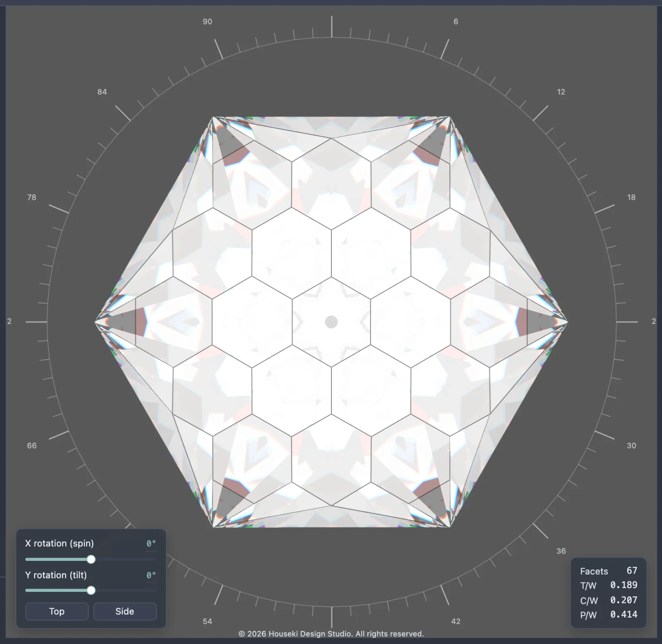The height and width of the screenshot is (644, 662).
Task: Click index number 30 on the dial
Action: pyautogui.click(x=631, y=445)
